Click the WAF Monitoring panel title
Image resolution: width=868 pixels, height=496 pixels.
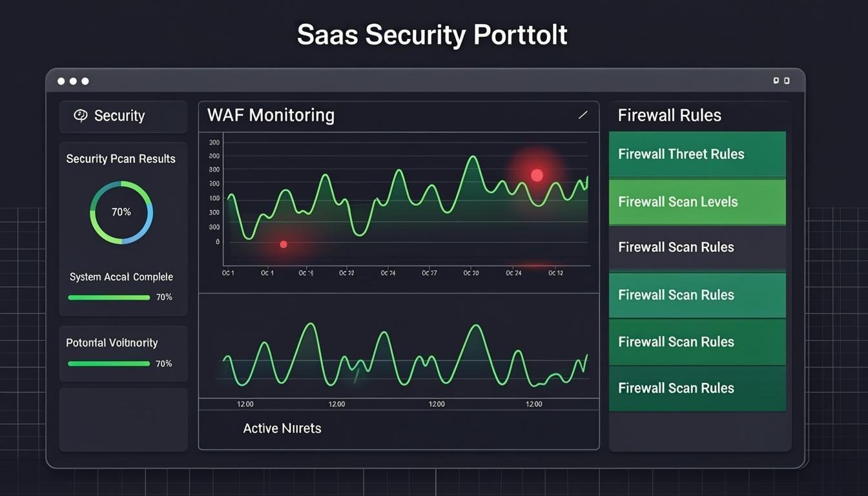(x=271, y=116)
